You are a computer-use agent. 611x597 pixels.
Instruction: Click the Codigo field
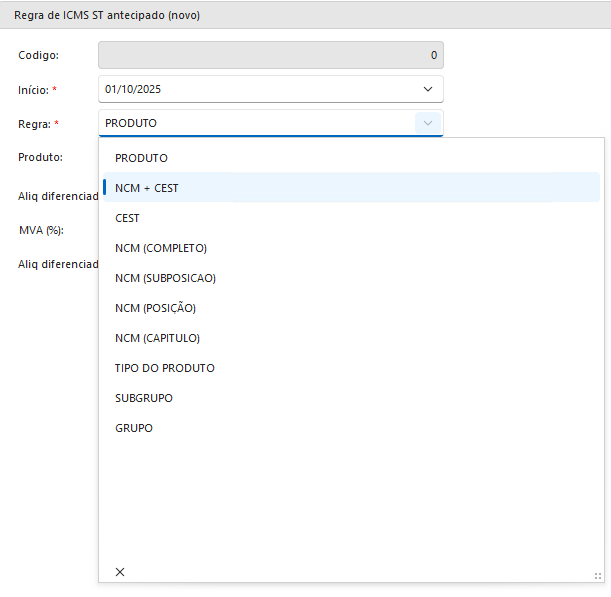270,55
